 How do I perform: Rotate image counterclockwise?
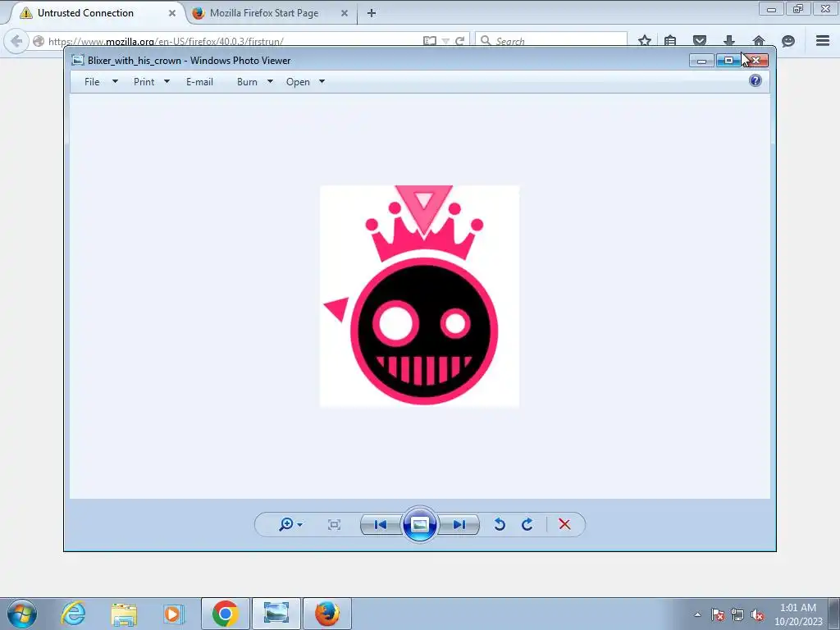pyautogui.click(x=500, y=524)
